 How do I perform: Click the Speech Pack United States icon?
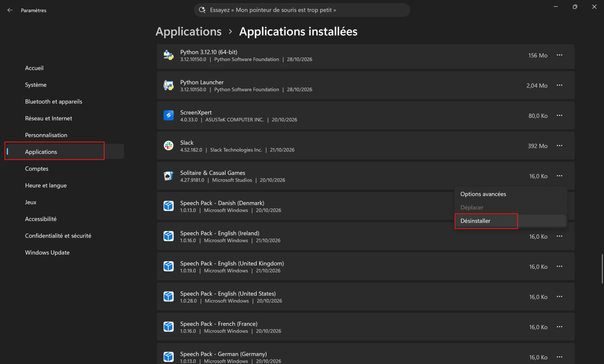(168, 297)
